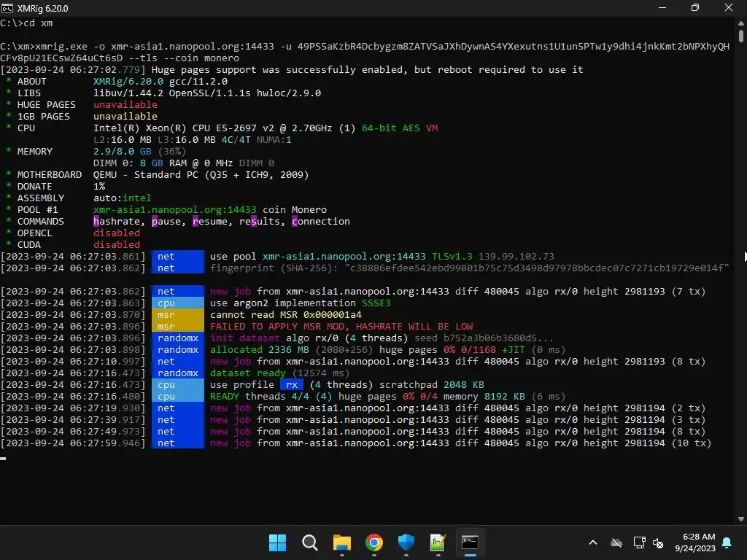Click the SHA-256 fingerprint line

(469, 268)
